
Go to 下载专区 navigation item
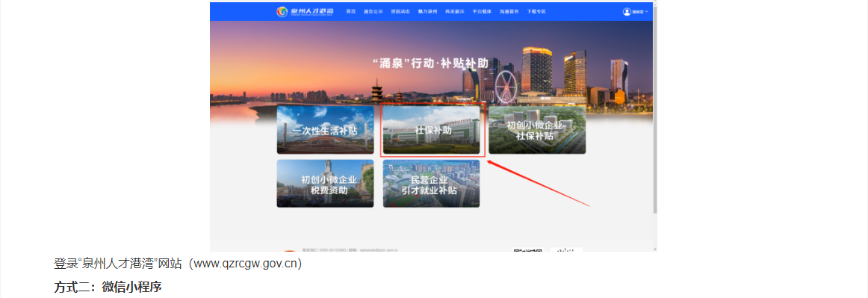tap(536, 12)
